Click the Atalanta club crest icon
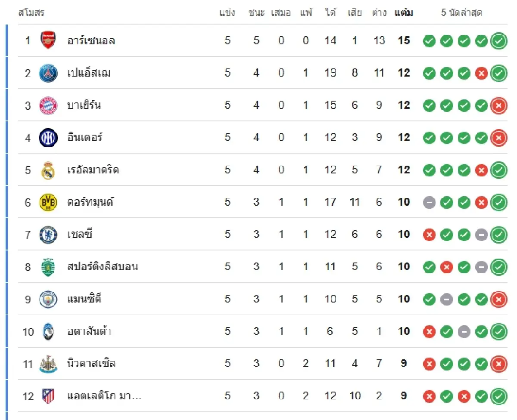 coord(48,331)
